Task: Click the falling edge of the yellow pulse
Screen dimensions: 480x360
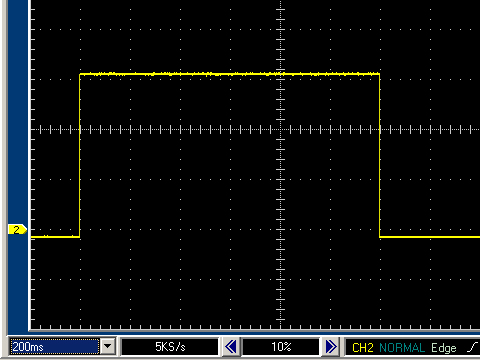Action: tap(380, 155)
